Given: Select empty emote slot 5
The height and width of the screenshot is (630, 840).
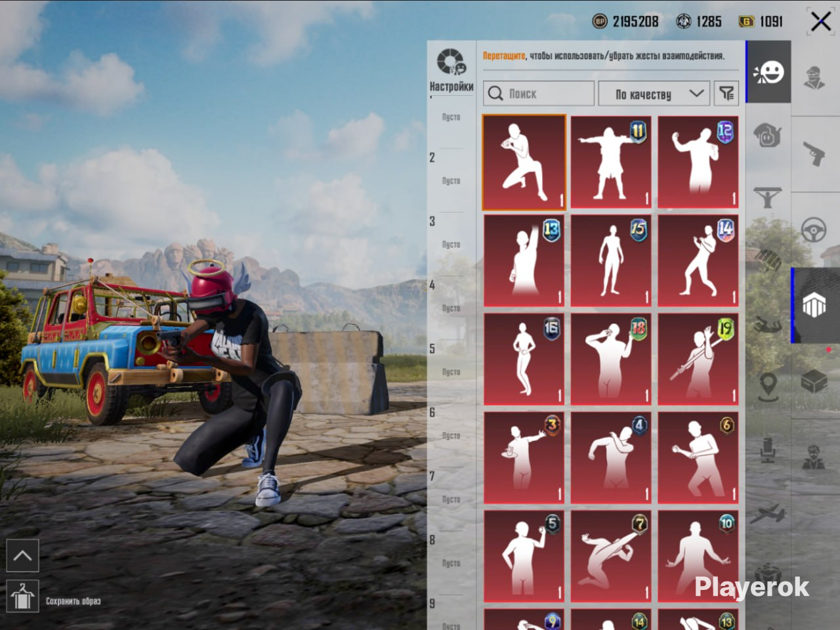Looking at the screenshot, I should point(451,371).
